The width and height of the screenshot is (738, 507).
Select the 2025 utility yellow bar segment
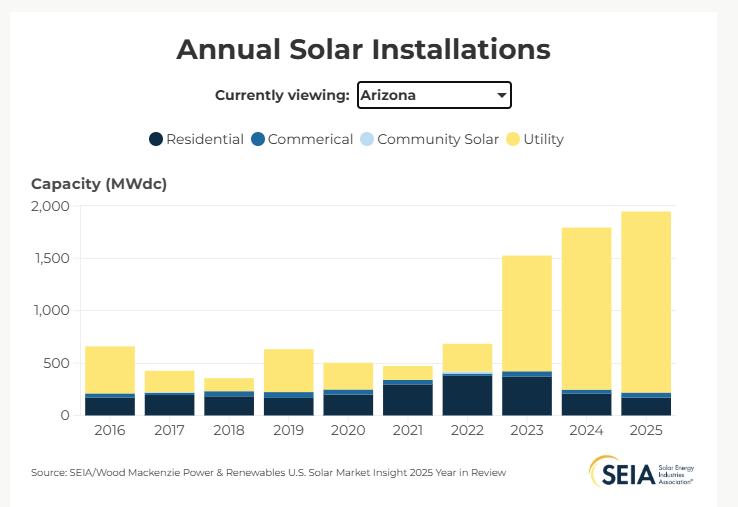tap(646, 302)
